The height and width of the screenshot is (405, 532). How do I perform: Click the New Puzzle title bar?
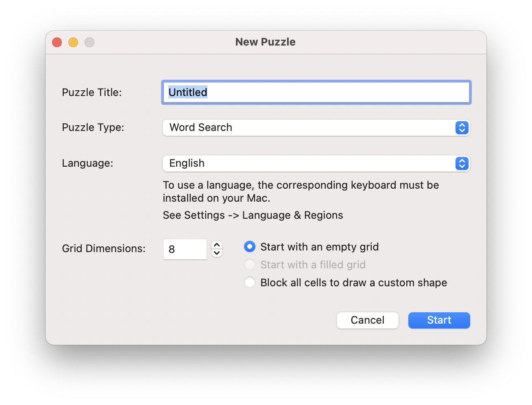(265, 42)
